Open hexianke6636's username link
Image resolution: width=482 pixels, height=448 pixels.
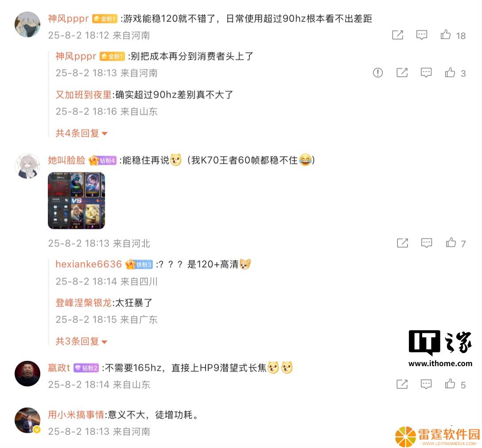click(89, 264)
